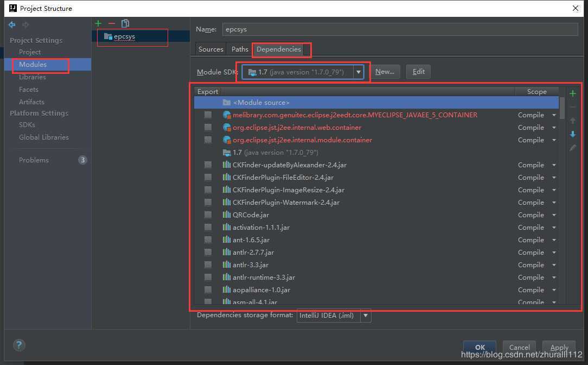Open scope dropdown for aopalliance-1.0.jar
Screen dimensions: 588x365
click(x=554, y=290)
